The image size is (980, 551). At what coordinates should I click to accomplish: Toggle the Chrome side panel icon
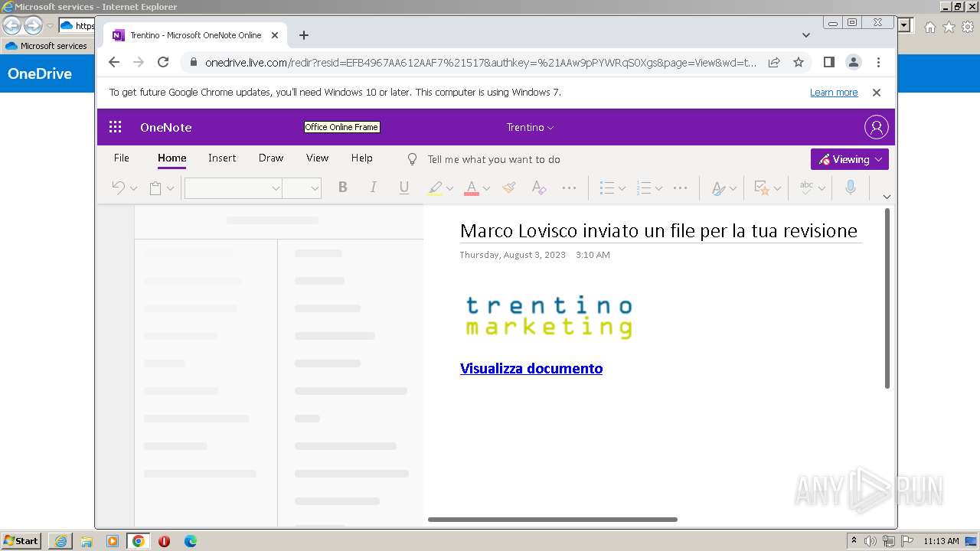pos(828,62)
